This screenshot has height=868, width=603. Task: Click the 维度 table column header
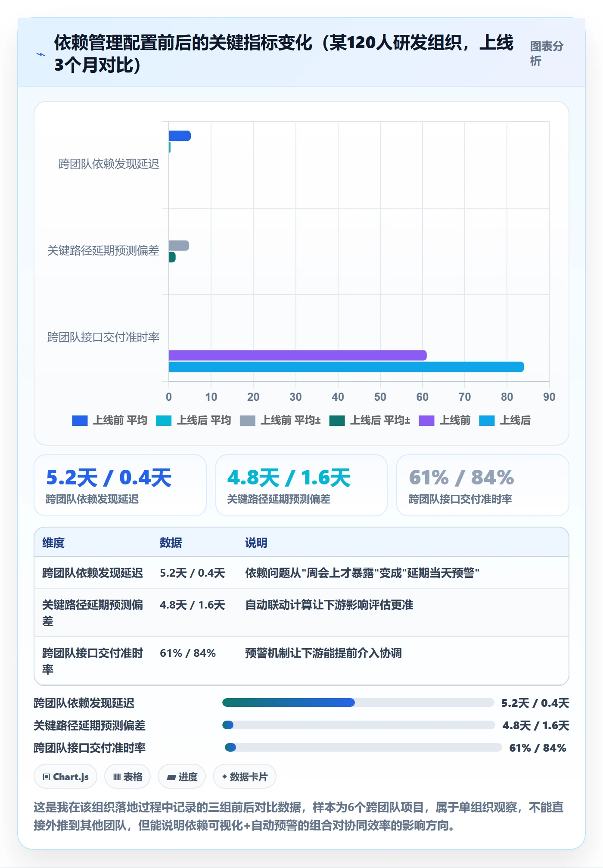53,543
